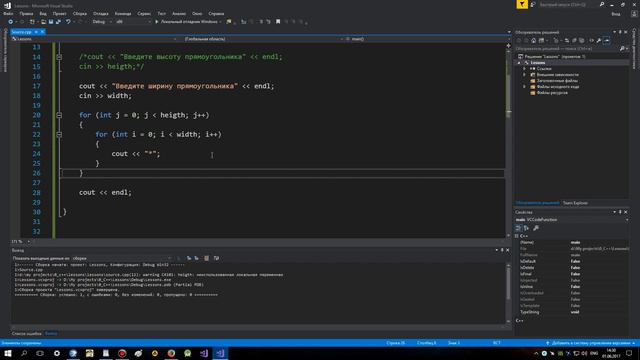Click the Home icon in Solution Explorer toolbar
Viewport: 640px width, 360px height.
[x=533, y=40]
